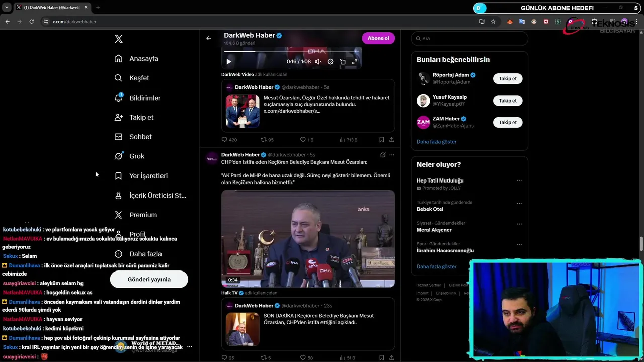
Task: Open İçerik Üreticisi Stüdyosu
Action: click(150, 195)
